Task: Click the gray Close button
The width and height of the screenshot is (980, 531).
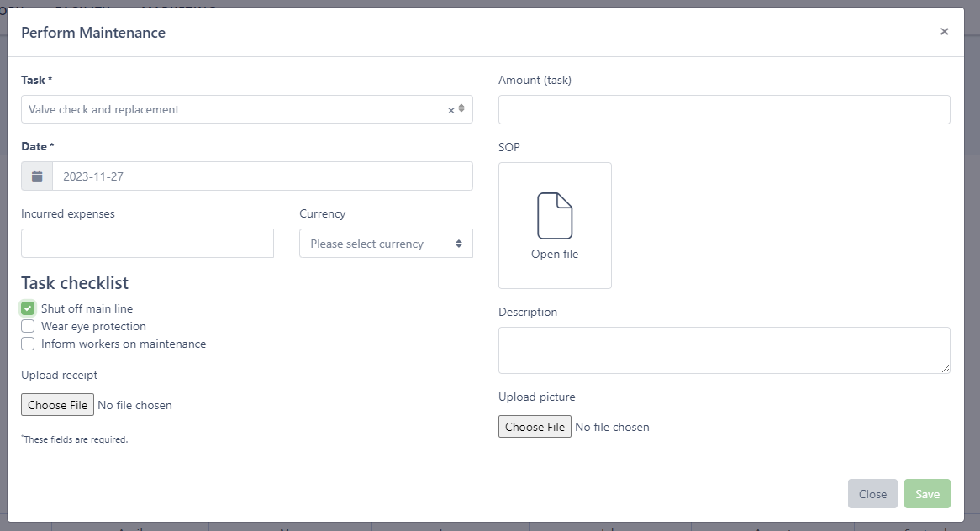Action: point(872,494)
